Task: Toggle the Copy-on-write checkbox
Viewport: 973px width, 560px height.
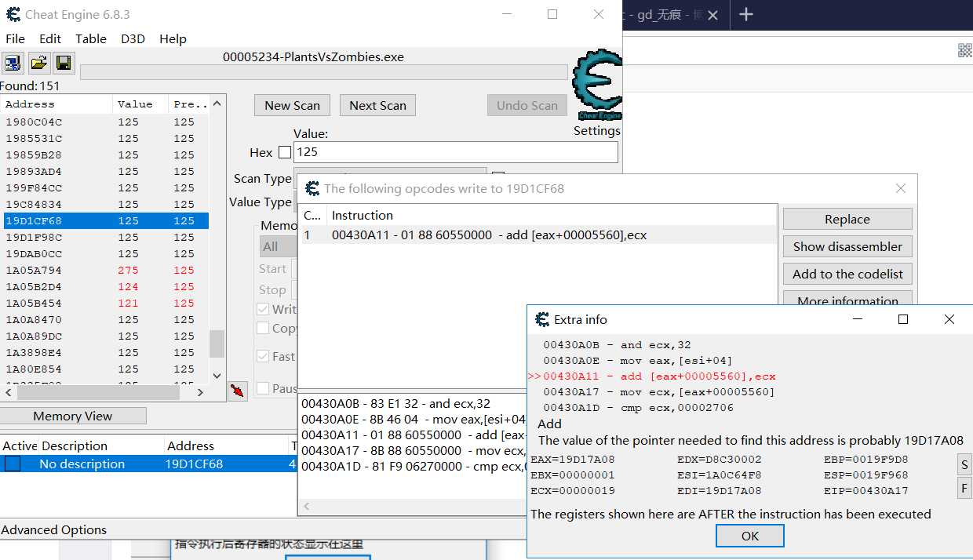Action: tap(263, 328)
